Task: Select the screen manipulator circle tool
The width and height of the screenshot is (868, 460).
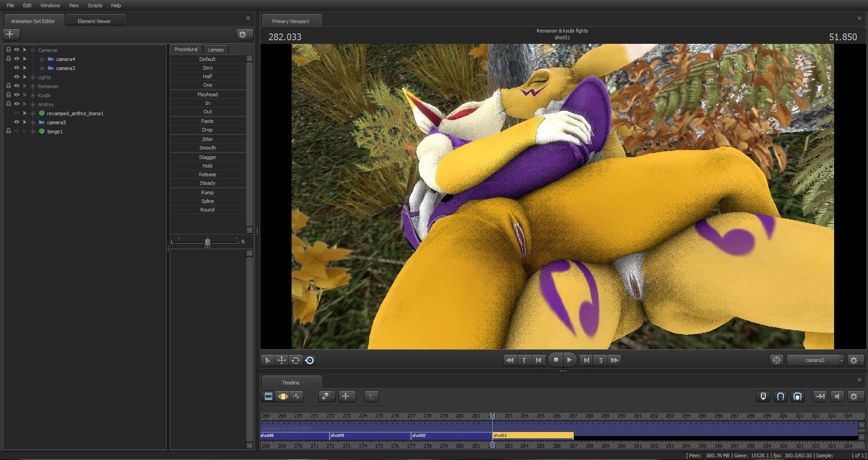Action: coord(310,360)
